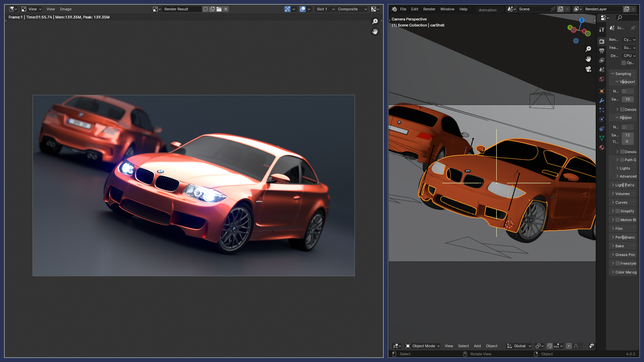Toggle the Render Noise Threshold checkbox
644x362 pixels.
point(624,127)
